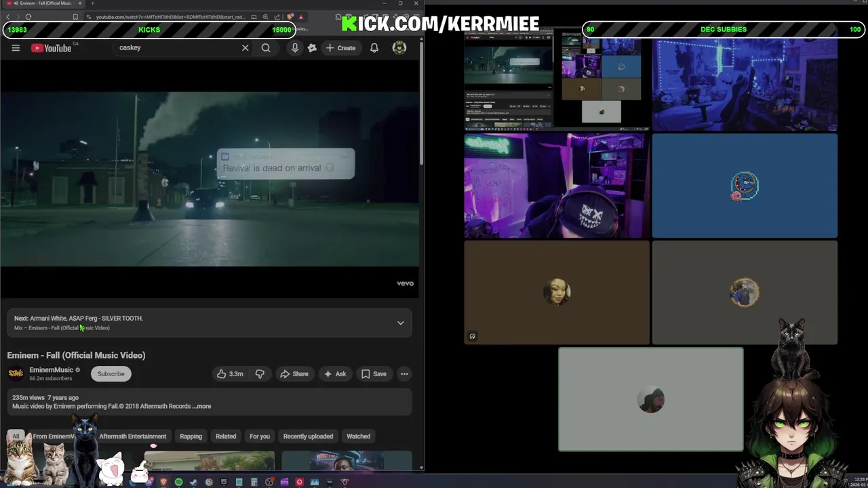Click the Ask button under the video
The image size is (868, 488).
click(335, 373)
